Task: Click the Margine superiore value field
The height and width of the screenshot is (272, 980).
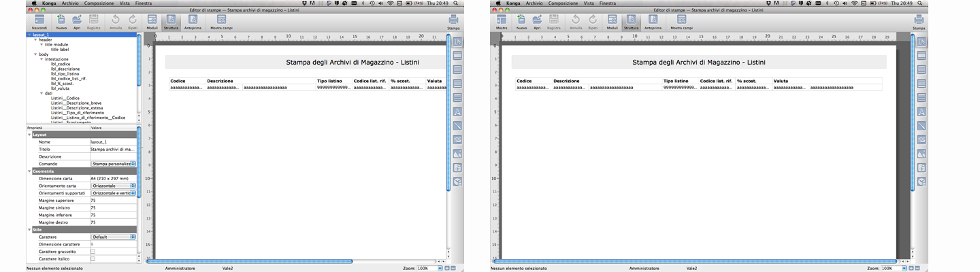Action: click(x=112, y=201)
